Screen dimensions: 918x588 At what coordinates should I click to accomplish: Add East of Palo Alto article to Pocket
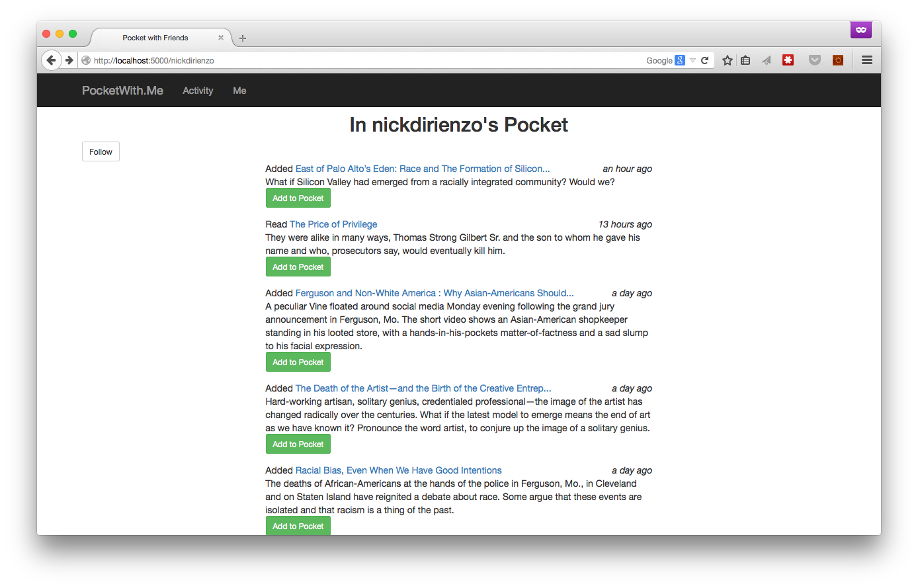298,198
